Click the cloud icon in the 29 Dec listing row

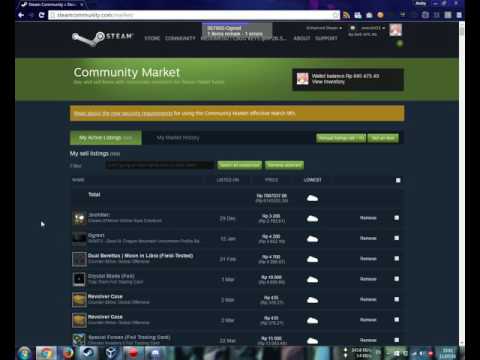[312, 219]
